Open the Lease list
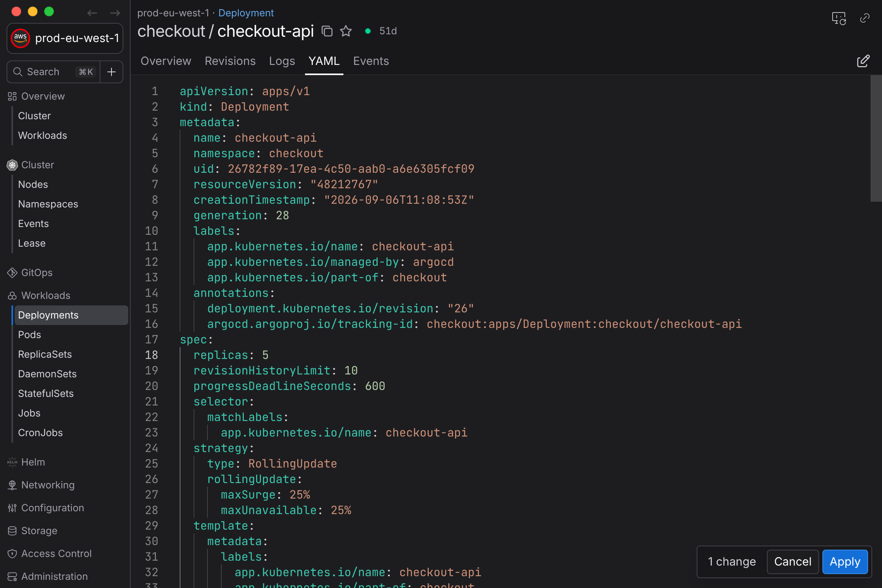This screenshot has width=882, height=588. click(x=32, y=243)
